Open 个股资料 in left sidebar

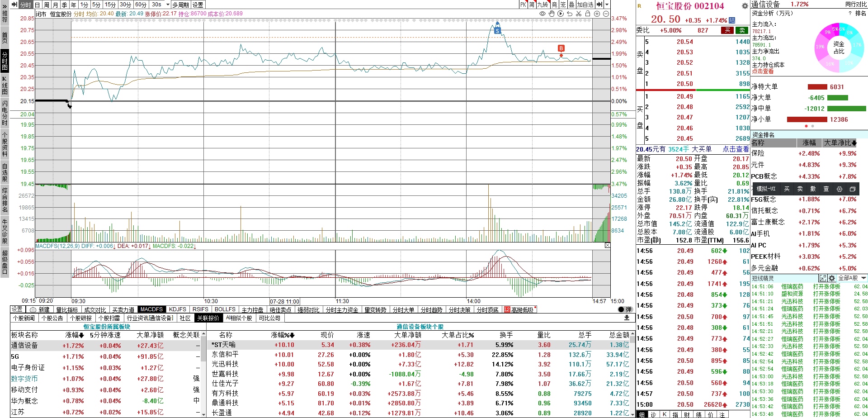[5, 144]
